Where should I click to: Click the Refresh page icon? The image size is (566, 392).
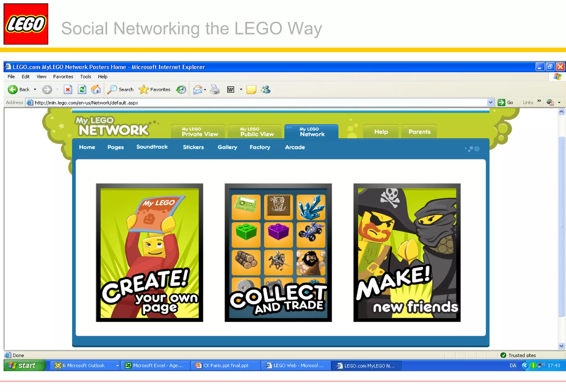pyautogui.click(x=82, y=90)
